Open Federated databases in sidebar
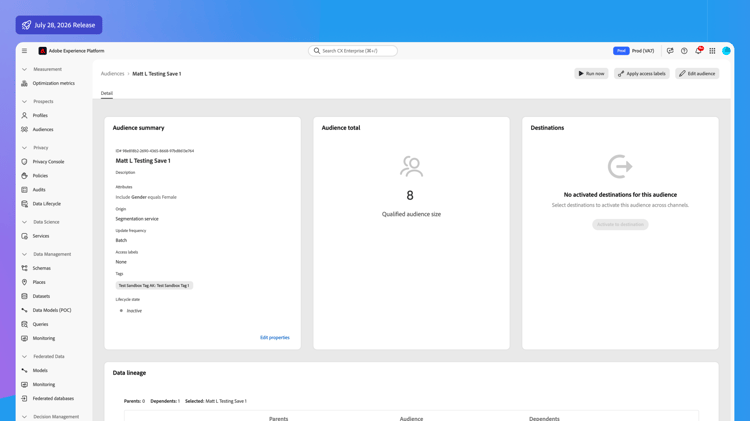 tap(53, 399)
